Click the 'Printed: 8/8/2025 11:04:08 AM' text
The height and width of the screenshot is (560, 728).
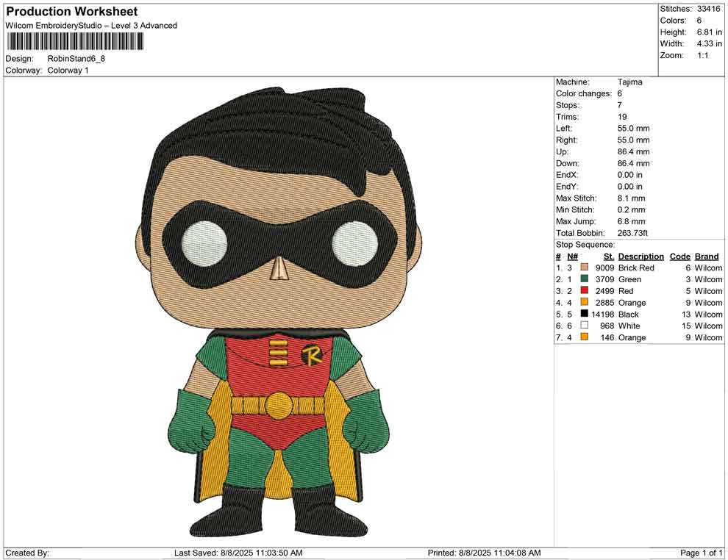(484, 553)
